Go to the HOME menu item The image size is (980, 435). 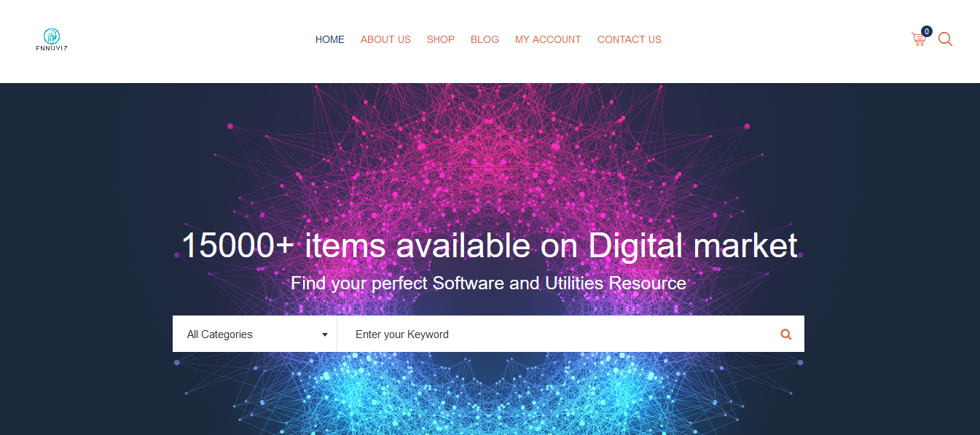330,39
